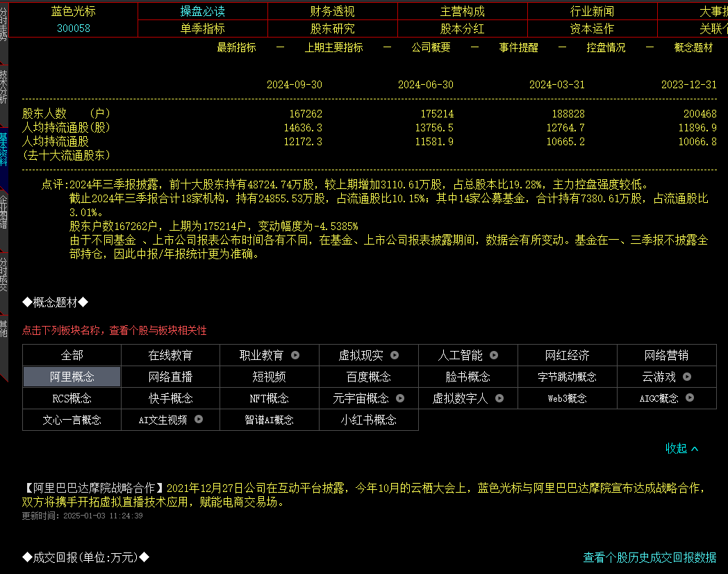Select the 网络直播 concept
This screenshot has height=574, width=728.
click(x=170, y=377)
